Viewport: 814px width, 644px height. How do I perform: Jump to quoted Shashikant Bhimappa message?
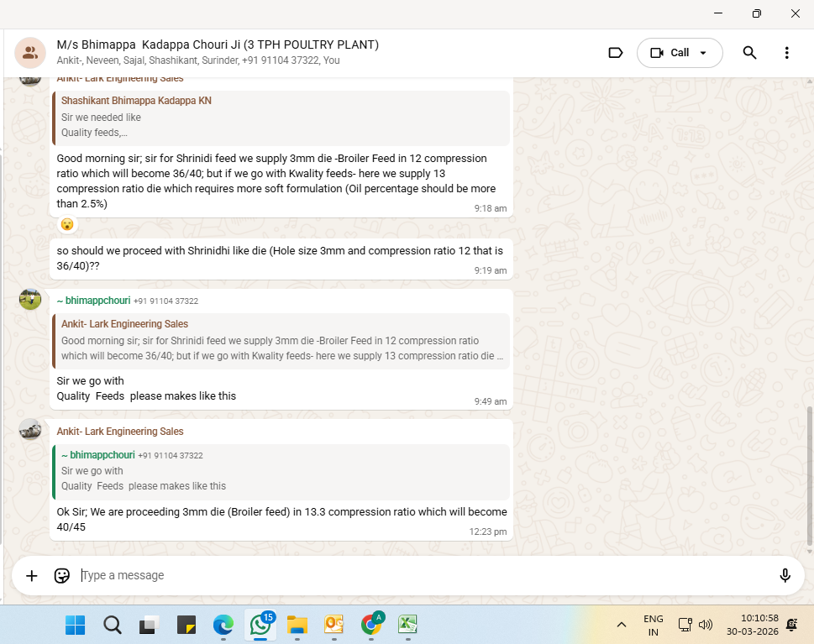pos(281,118)
